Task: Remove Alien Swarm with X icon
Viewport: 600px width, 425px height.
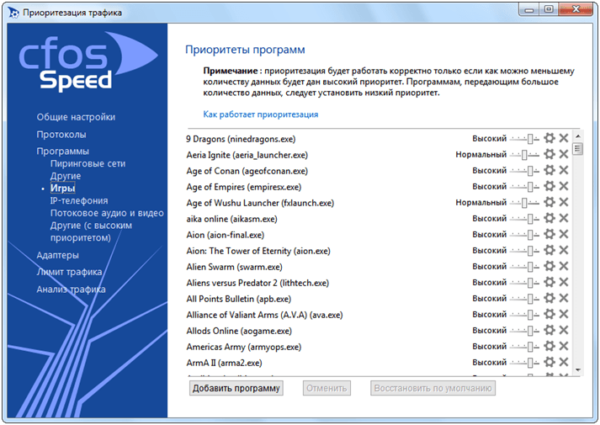Action: pos(564,266)
